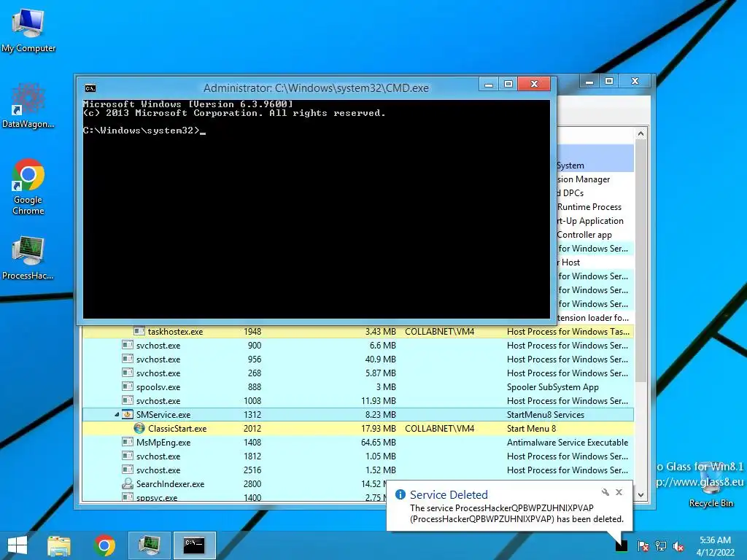This screenshot has width=747, height=560.
Task: Select svchost.exe with PID 956
Action: (x=158, y=359)
